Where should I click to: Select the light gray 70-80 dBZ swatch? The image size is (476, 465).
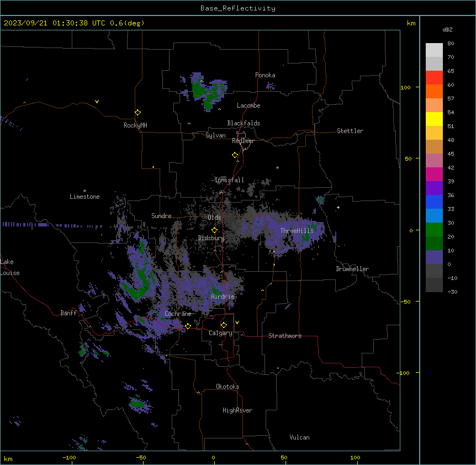434,50
